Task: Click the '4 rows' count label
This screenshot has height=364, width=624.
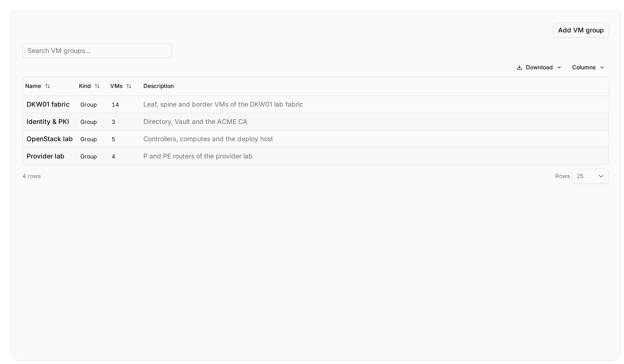Action: click(x=32, y=176)
